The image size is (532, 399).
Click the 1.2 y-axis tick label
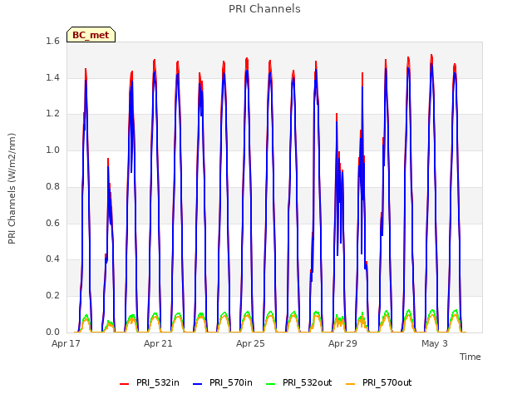(52, 114)
